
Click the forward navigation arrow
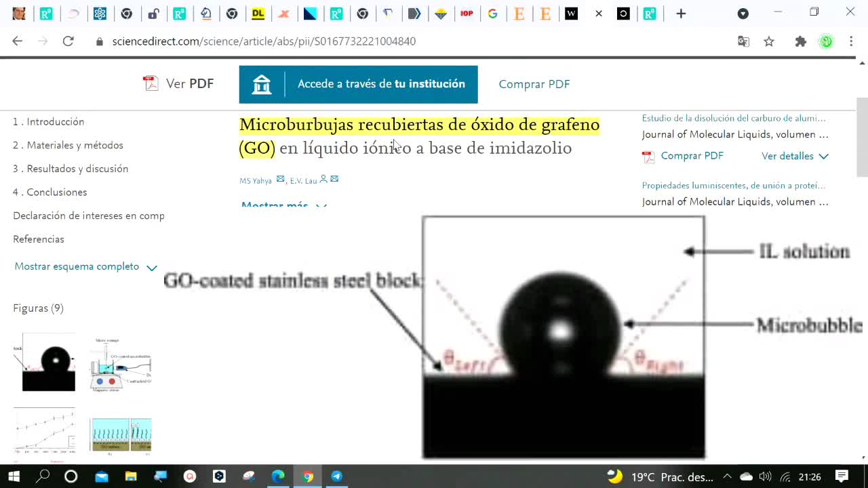coord(43,41)
